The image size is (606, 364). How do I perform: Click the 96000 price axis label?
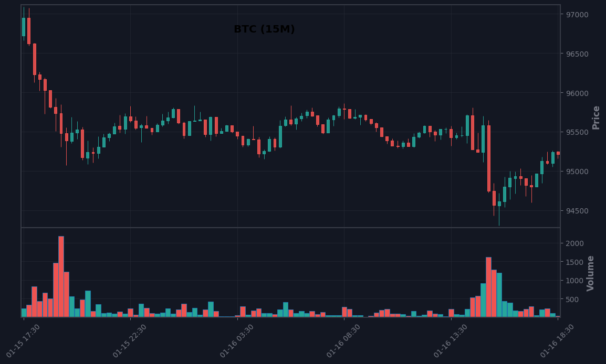(x=577, y=93)
